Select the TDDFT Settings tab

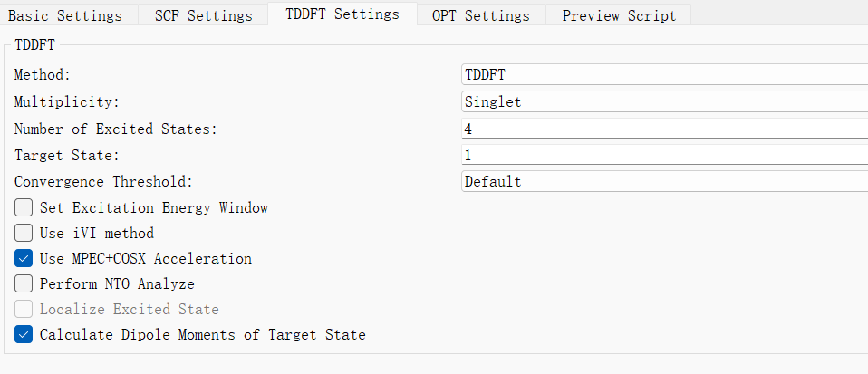342,14
